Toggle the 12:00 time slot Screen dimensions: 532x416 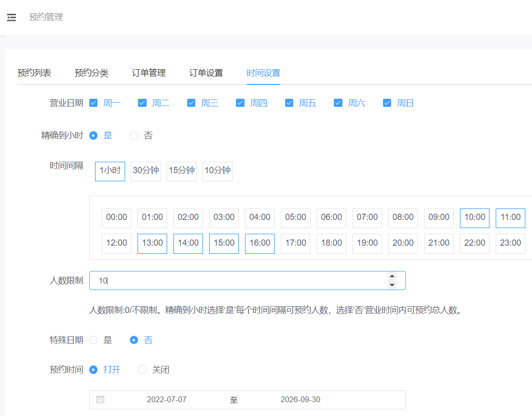coord(117,244)
